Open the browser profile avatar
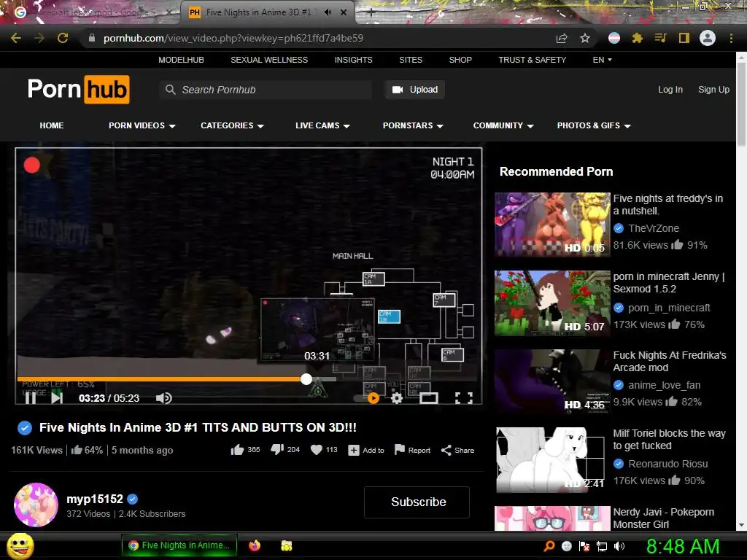Image resolution: width=747 pixels, height=560 pixels. [x=708, y=38]
